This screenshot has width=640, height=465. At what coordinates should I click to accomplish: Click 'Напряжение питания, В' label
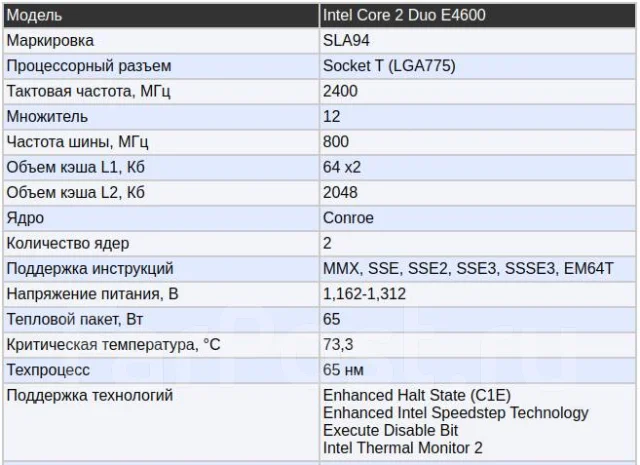pyautogui.click(x=92, y=294)
